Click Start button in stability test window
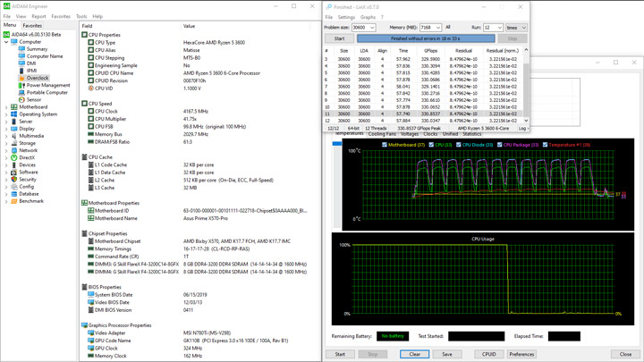 [340, 354]
